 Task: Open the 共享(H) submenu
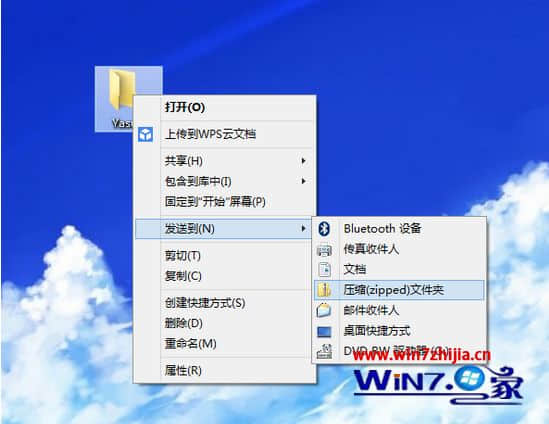[225, 161]
